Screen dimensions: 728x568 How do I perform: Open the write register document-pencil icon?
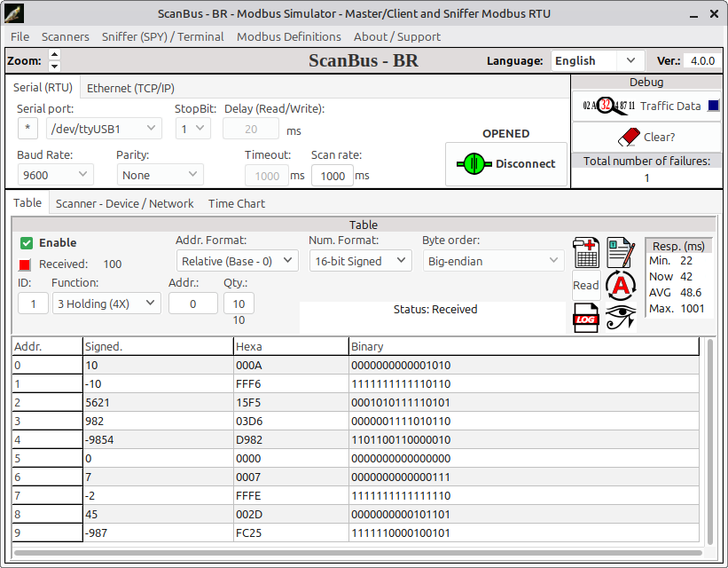[621, 253]
